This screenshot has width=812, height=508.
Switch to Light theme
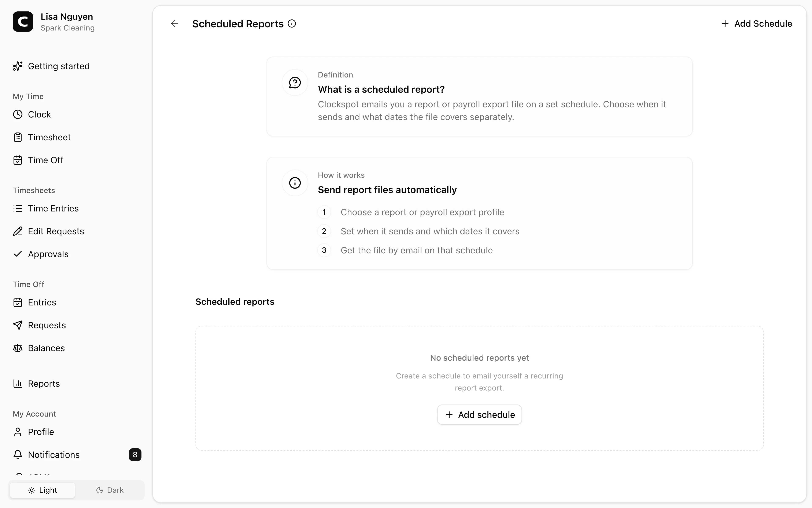point(43,490)
